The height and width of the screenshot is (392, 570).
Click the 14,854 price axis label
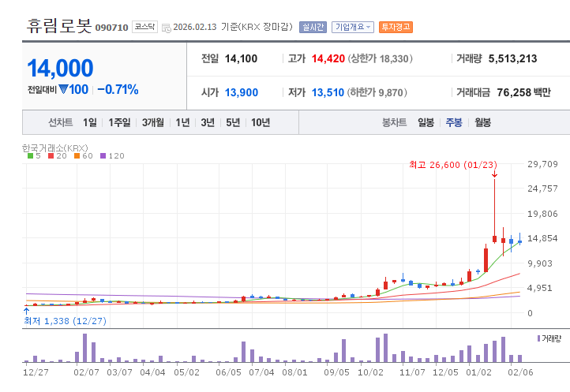[542, 238]
